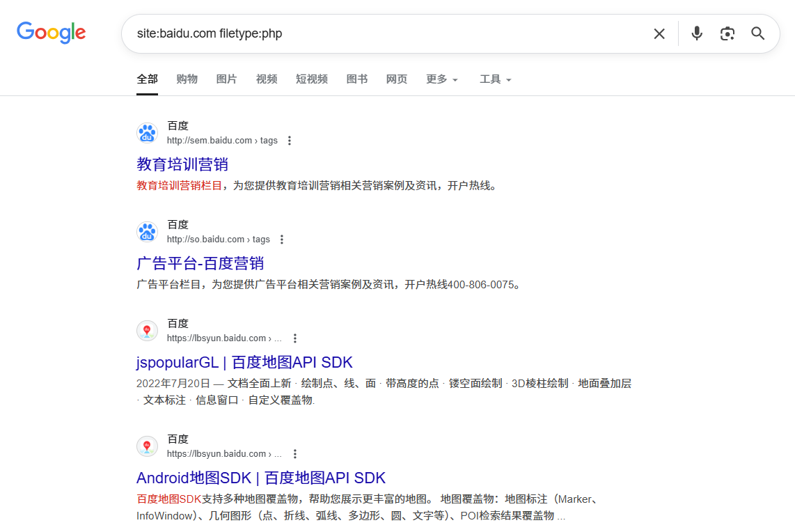795x532 pixels.
Task: Click snippet mentioning 开户热线400-806-0075
Action: 328,285
